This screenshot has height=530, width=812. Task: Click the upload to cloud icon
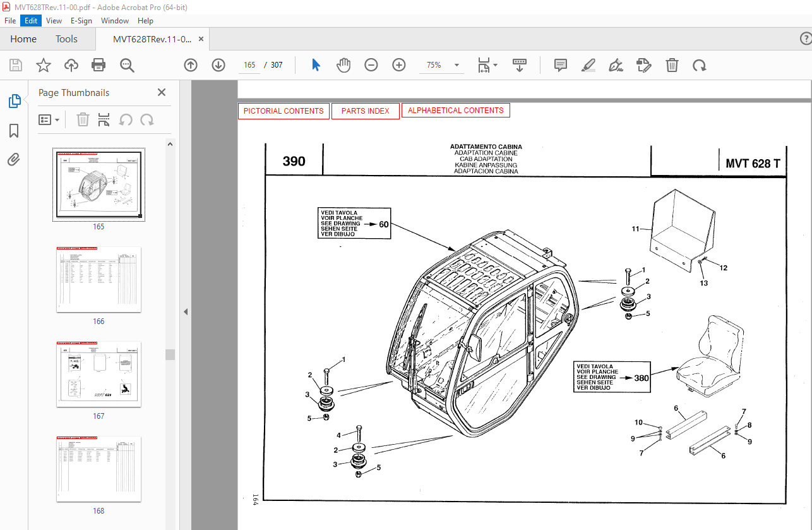coord(71,65)
